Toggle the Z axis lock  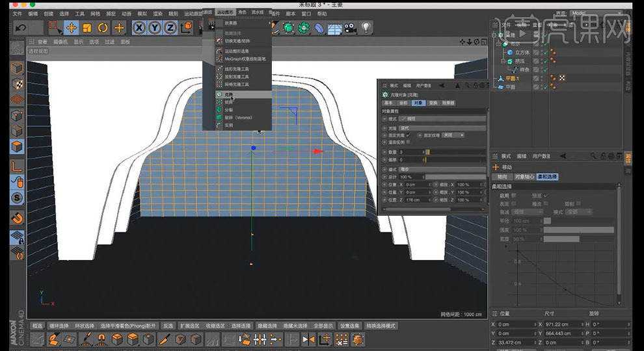point(170,28)
